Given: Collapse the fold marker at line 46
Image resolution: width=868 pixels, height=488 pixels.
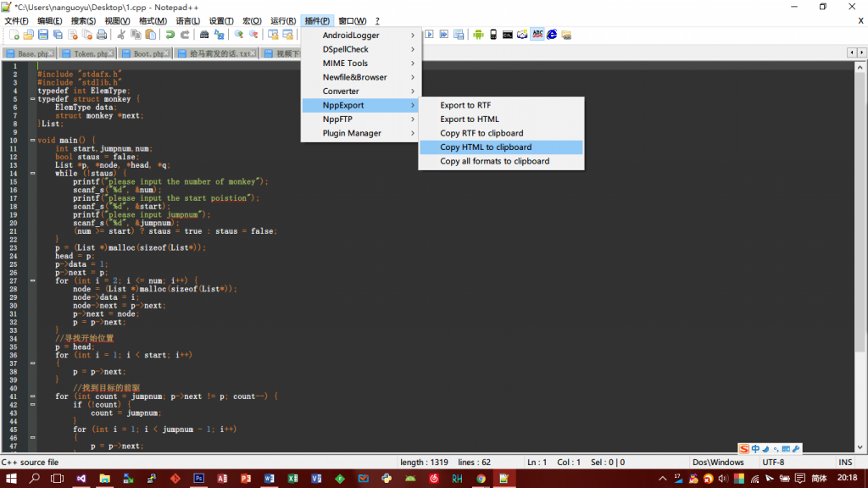Looking at the screenshot, I should coord(33,438).
